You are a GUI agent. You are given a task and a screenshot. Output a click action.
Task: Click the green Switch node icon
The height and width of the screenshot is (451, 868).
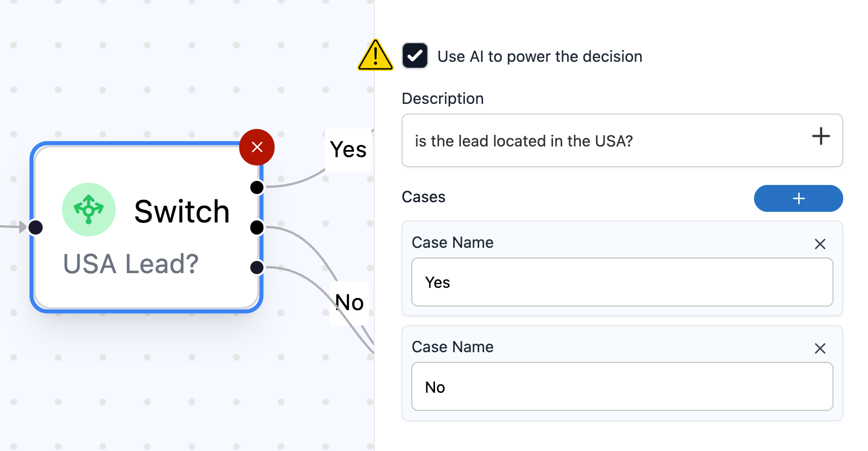pos(89,209)
